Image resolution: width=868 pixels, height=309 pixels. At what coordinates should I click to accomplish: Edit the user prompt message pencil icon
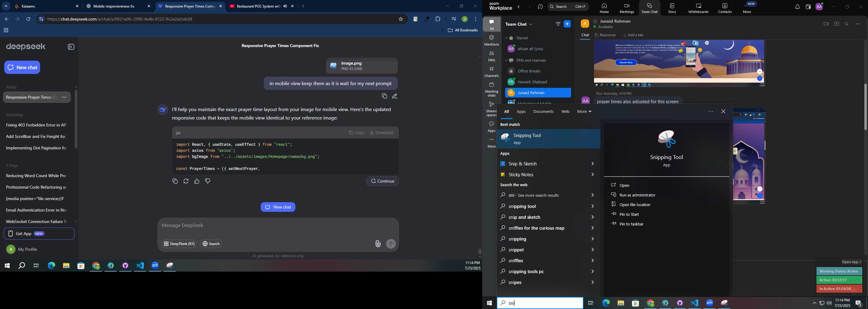(x=395, y=97)
